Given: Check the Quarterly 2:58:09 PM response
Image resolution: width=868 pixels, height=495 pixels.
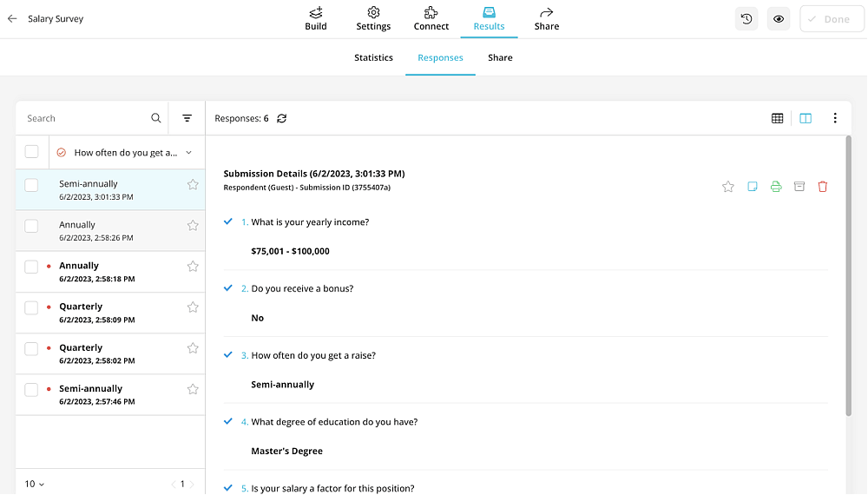Looking at the screenshot, I should (x=31, y=307).
